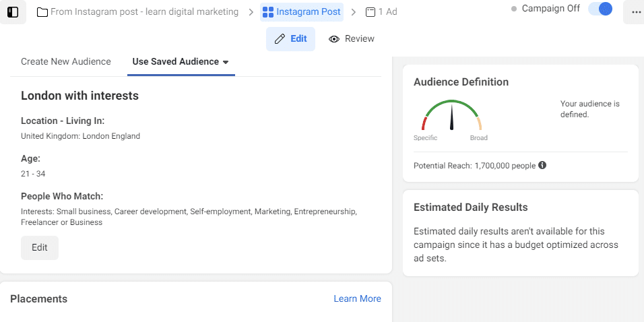The image size is (644, 322).
Task: Open the three-dots more options menu
Action: pos(636,12)
